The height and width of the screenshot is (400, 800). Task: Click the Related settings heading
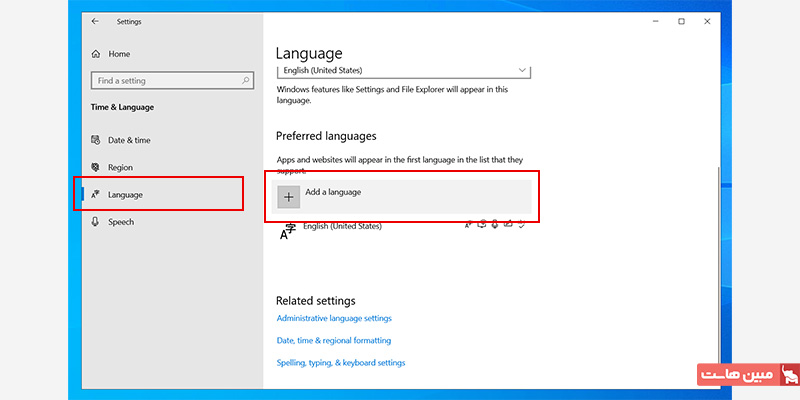(x=316, y=301)
